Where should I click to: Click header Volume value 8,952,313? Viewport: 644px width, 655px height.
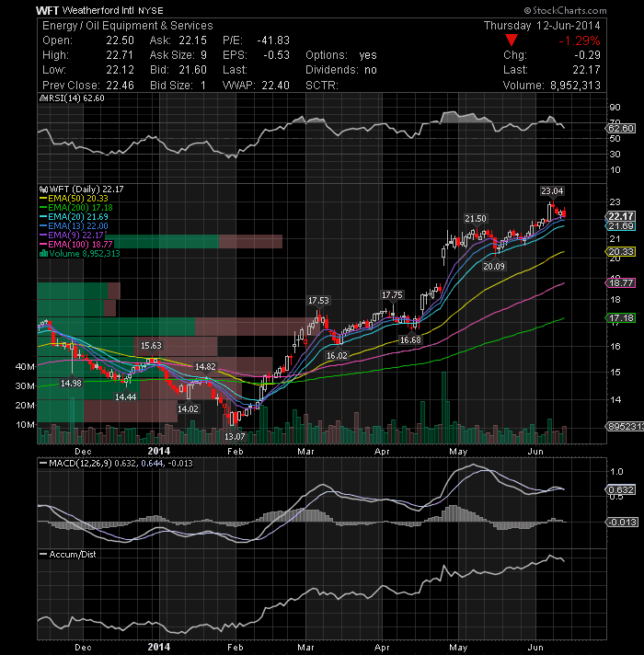575,86
